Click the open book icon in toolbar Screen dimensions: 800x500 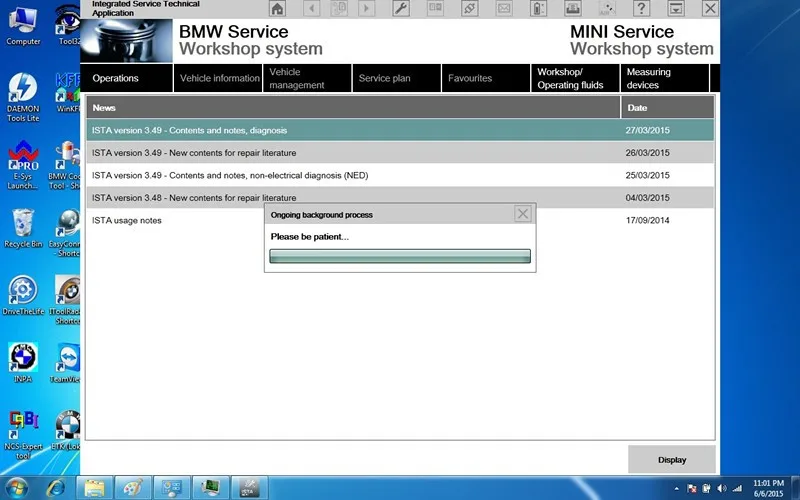[435, 8]
